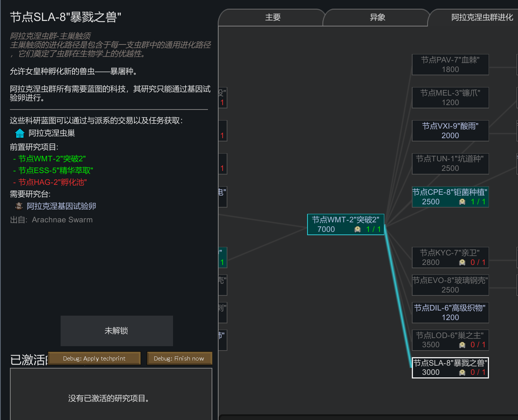Image resolution: width=518 pixels, height=420 pixels.
Task: Select research node 节点DIL-6"高级织物"
Action: 450,312
